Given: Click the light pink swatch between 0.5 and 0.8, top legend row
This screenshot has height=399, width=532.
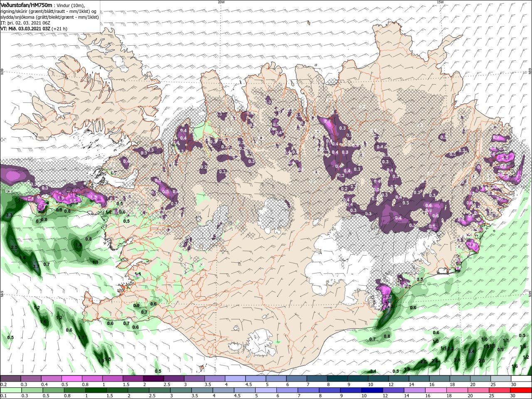Looking at the screenshot, I should [x=71, y=379].
